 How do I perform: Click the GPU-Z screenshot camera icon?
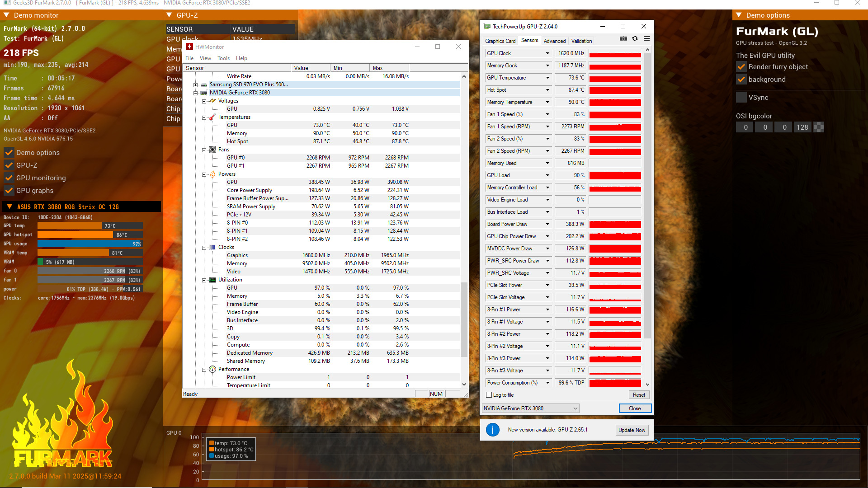(623, 39)
